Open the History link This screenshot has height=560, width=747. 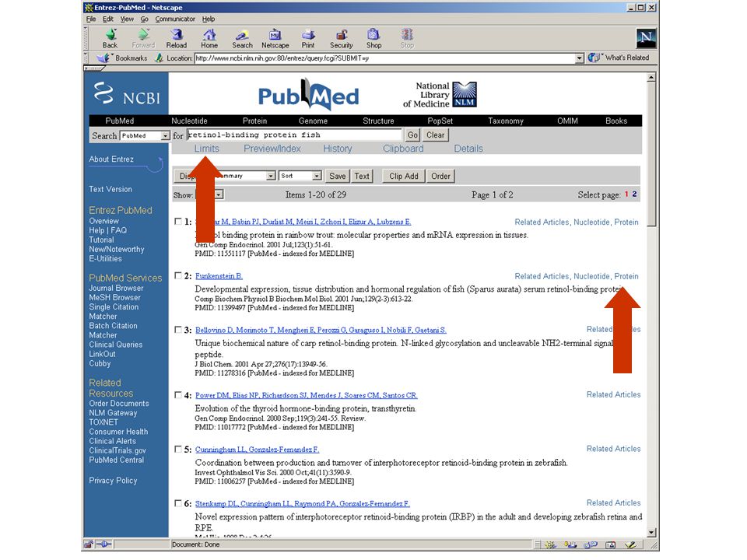(x=337, y=149)
